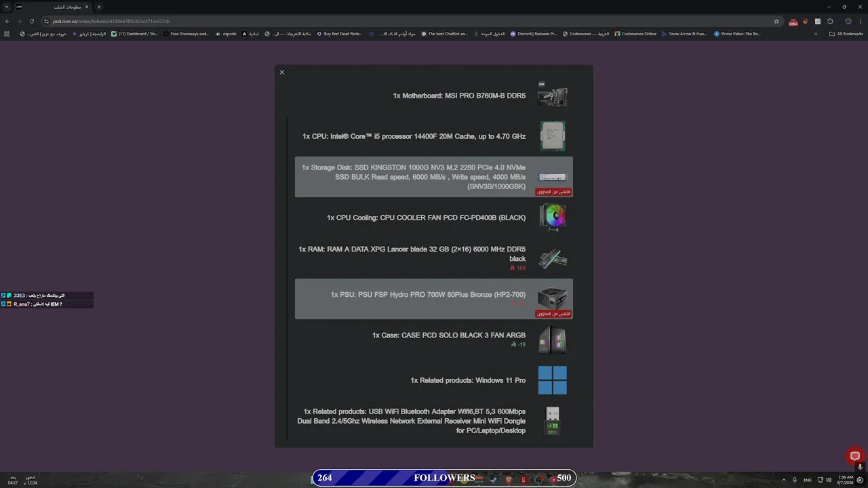Open the Intel Core i5 CPU thumbnail
Viewport: 868px width, 488px height.
(552, 136)
